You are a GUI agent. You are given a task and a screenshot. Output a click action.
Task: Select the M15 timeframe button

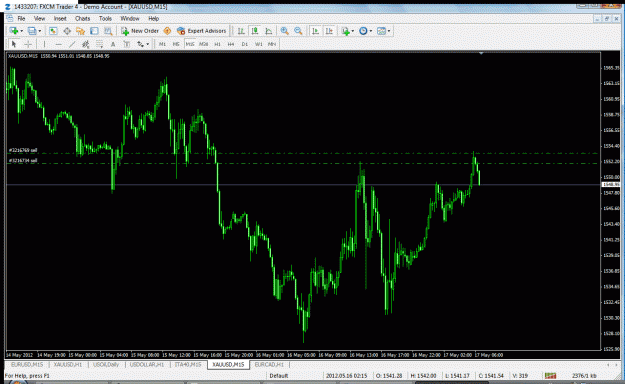190,44
